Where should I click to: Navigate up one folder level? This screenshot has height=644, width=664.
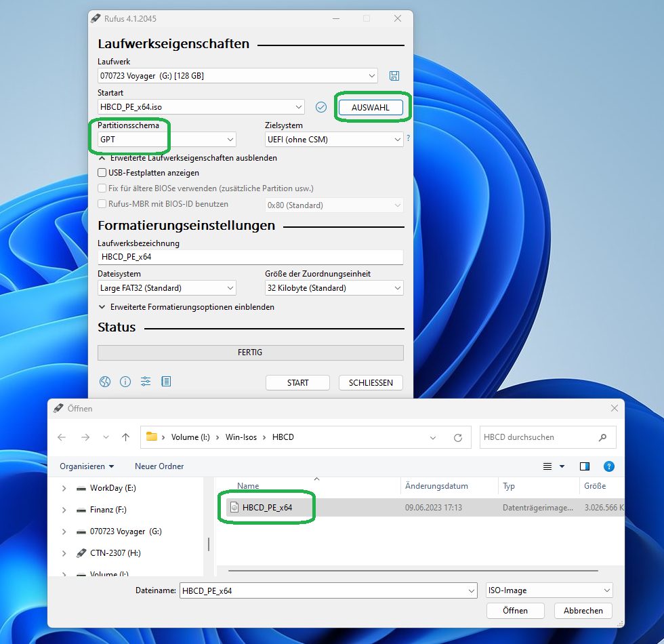126,437
